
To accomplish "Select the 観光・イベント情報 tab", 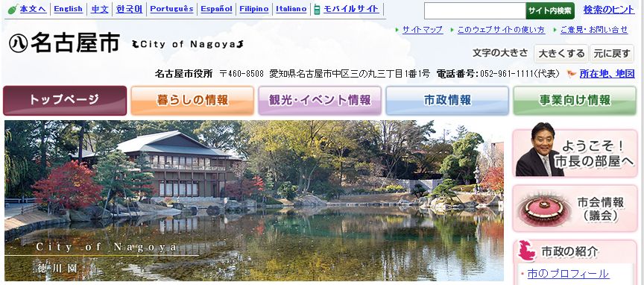I will point(320,101).
